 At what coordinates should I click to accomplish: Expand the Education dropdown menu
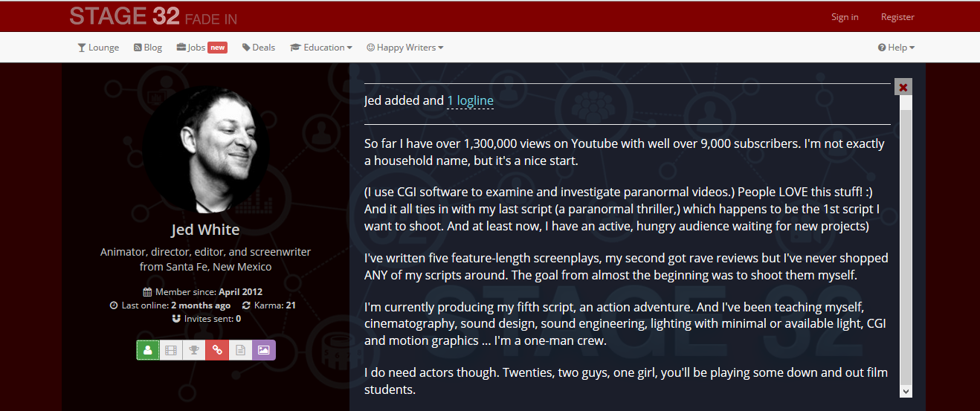[321, 48]
